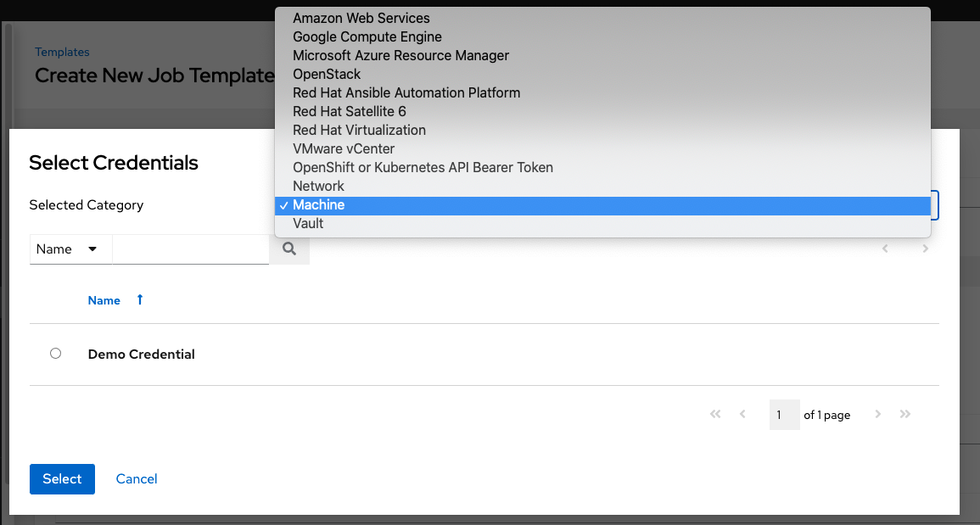Open the Name search filter dropdown
Image resolution: width=980 pixels, height=525 pixels.
(x=70, y=249)
